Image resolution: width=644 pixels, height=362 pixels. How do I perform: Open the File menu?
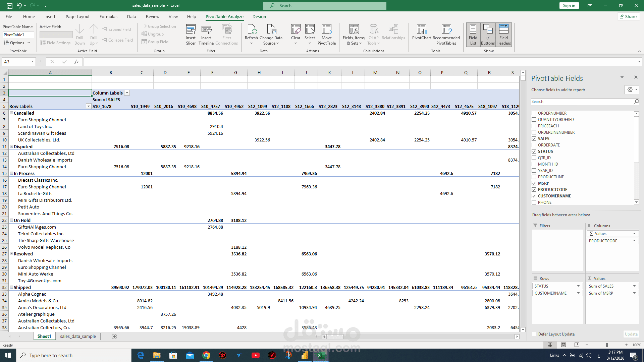click(9, 16)
